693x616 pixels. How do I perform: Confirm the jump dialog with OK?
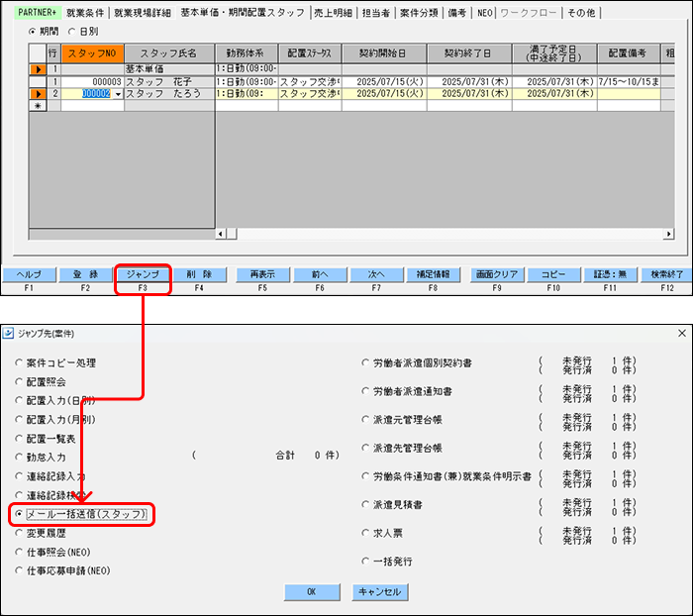click(312, 592)
